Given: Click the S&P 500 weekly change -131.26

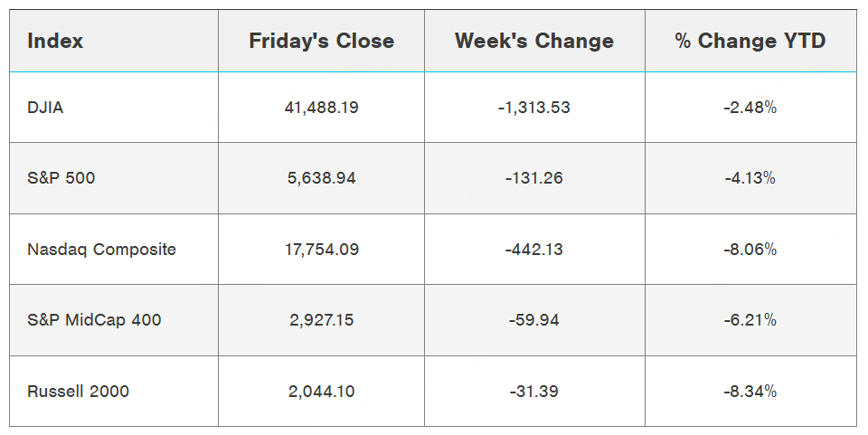Looking at the screenshot, I should (534, 178).
